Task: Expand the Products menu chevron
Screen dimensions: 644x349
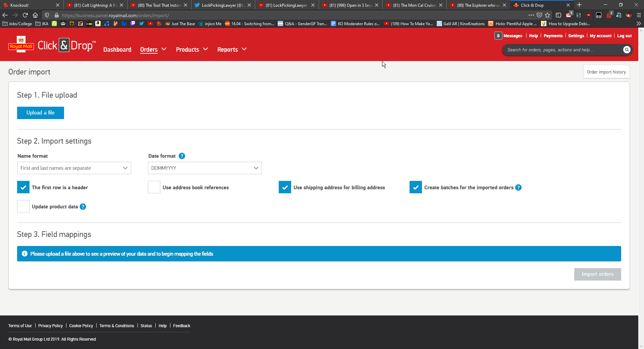Action: 206,49
